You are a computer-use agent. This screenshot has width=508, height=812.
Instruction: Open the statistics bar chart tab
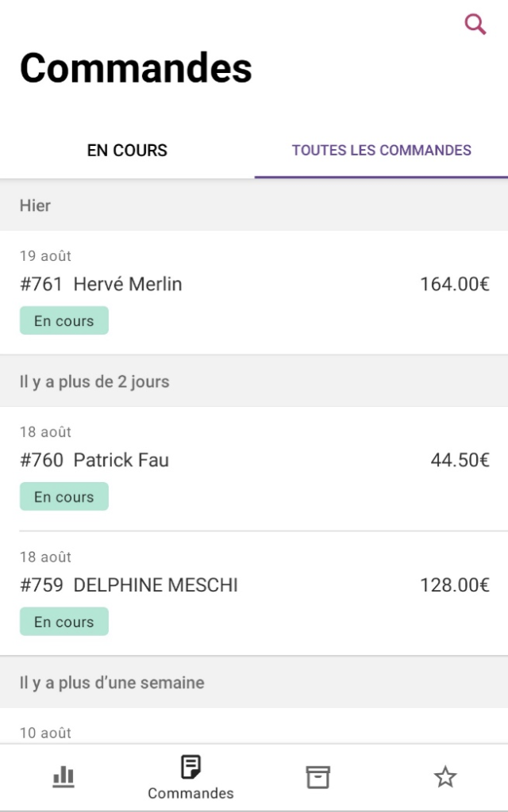coord(63,777)
